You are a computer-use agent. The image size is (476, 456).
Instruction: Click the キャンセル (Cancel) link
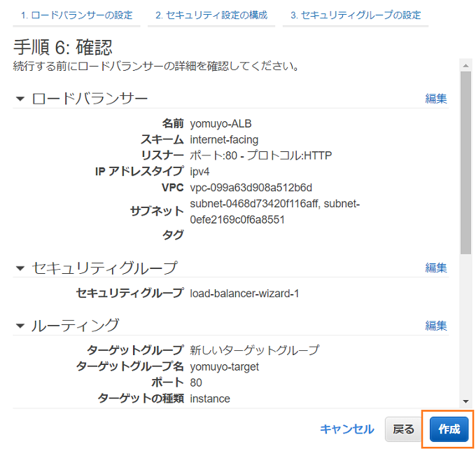coord(347,429)
